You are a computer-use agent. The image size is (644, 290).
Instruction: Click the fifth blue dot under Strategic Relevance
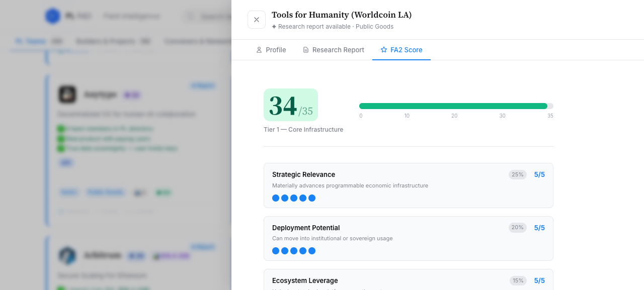coord(312,198)
